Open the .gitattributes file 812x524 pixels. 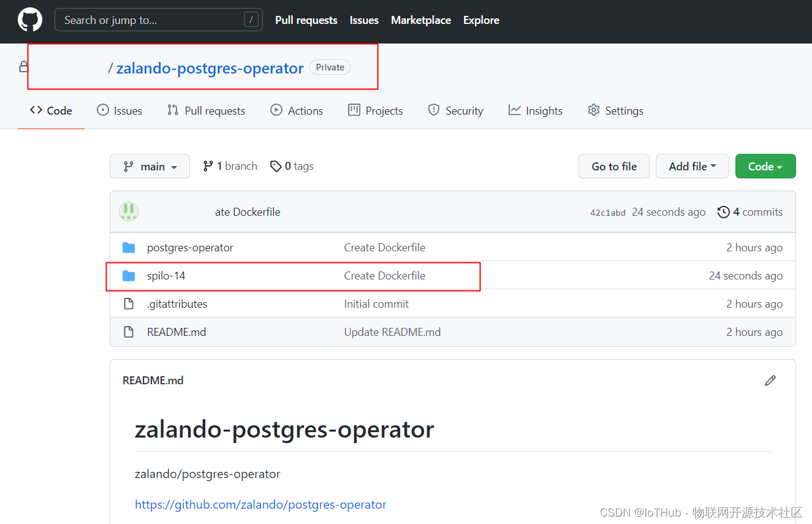177,304
